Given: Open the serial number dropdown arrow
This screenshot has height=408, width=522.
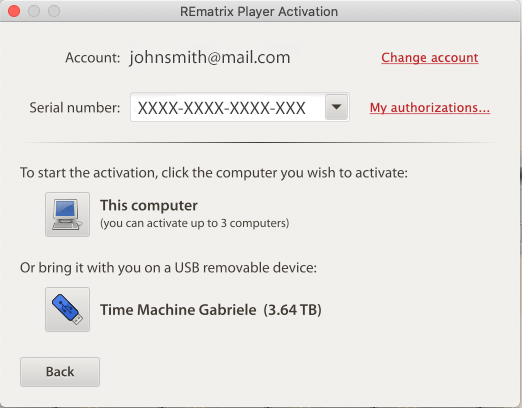Looking at the screenshot, I should pyautogui.click(x=336, y=107).
